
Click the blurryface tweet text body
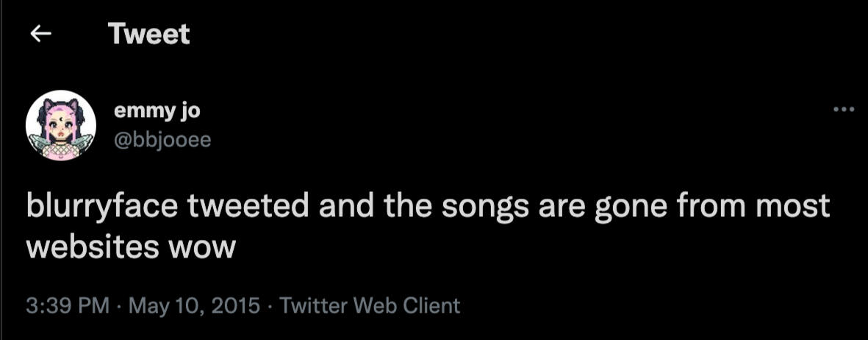click(426, 207)
